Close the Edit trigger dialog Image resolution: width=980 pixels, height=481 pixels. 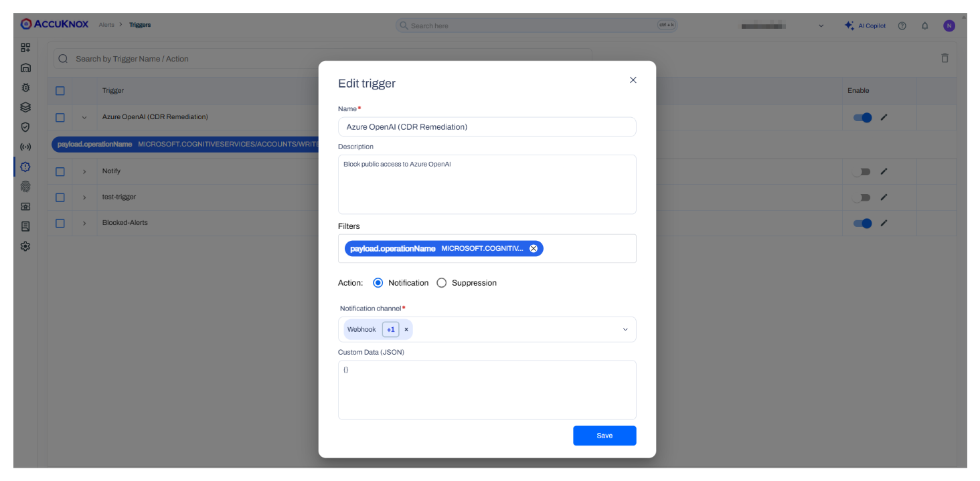(x=633, y=80)
